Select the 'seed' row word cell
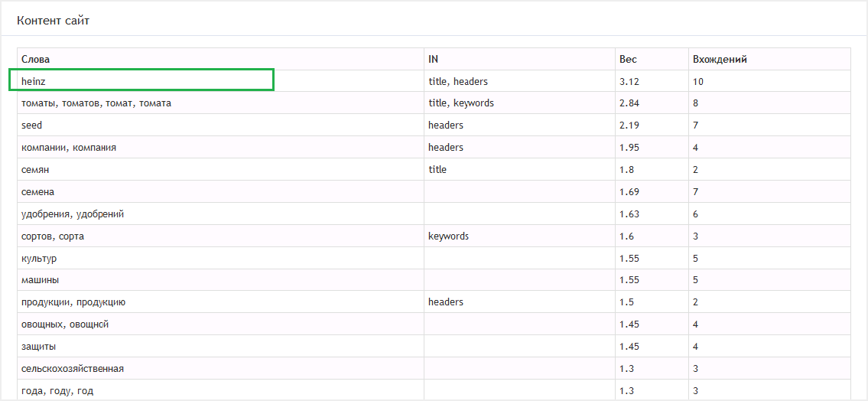 tap(32, 126)
